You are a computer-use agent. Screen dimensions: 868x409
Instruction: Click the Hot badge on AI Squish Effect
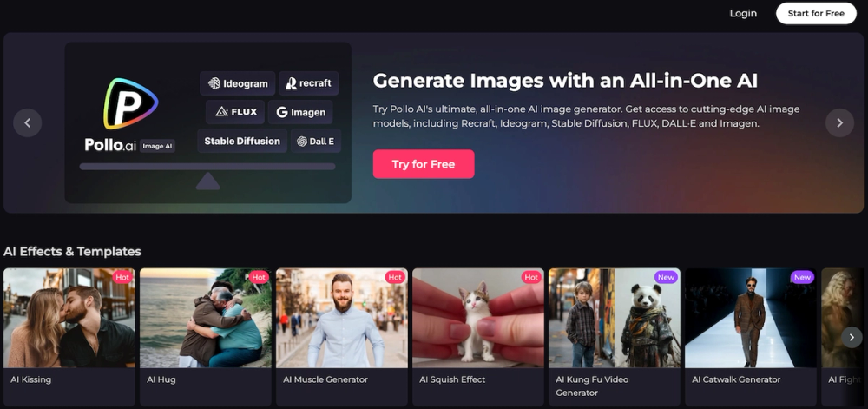pos(531,277)
